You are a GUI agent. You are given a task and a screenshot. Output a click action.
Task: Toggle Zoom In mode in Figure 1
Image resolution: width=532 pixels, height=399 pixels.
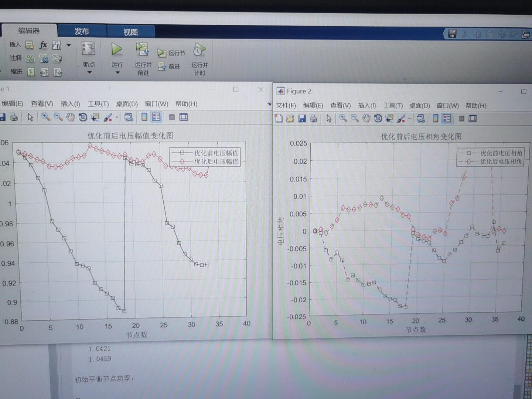click(45, 117)
